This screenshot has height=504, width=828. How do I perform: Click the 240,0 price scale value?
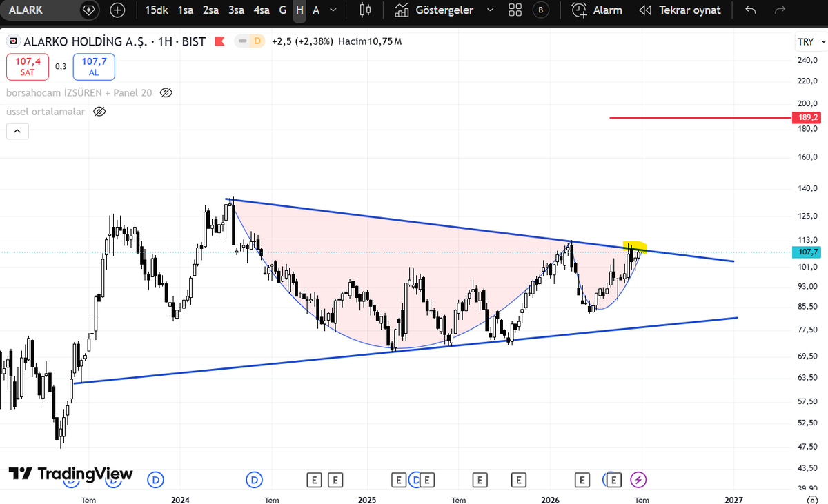pos(808,60)
